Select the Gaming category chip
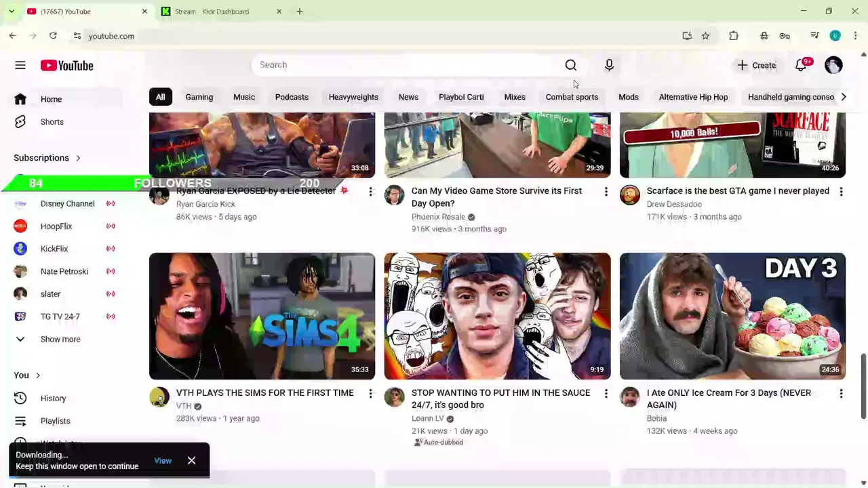 pyautogui.click(x=199, y=97)
